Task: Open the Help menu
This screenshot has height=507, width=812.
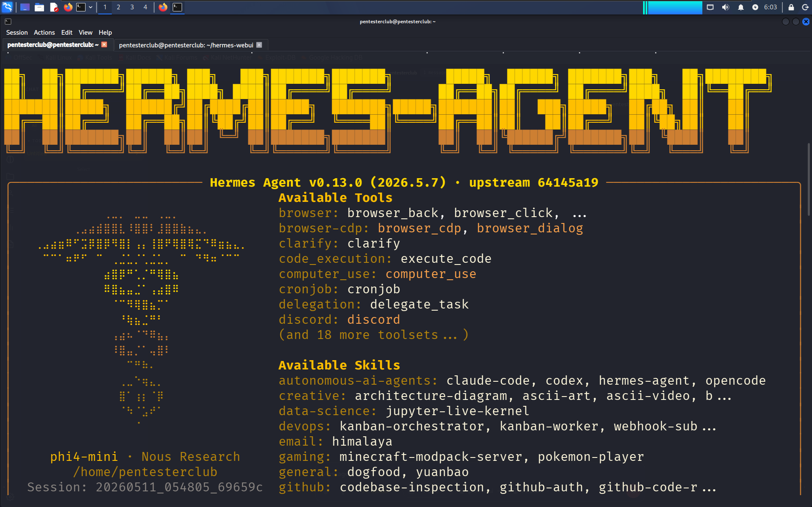Action: 105,33
